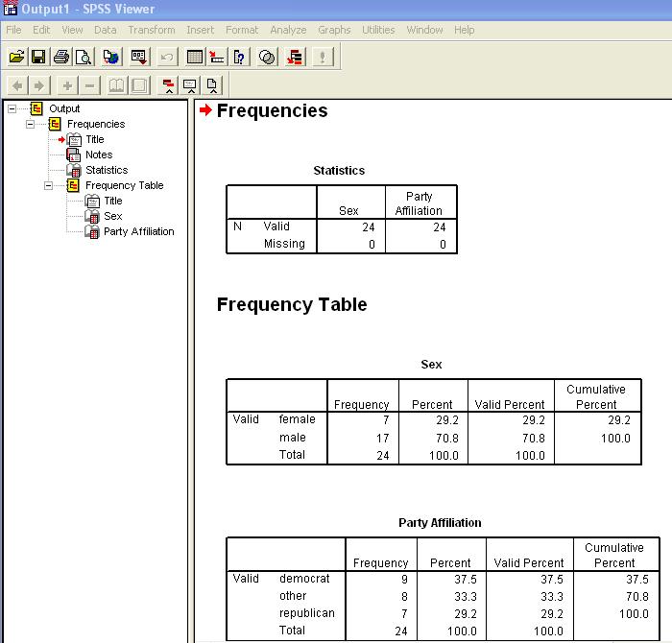Select the Title item under Frequency Table
The width and height of the screenshot is (672, 643).
tap(113, 201)
